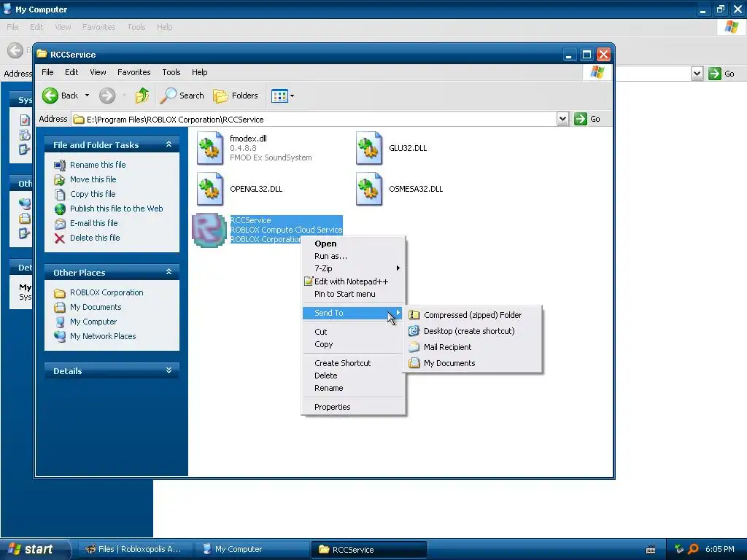Click the My Documents icon in Send To submenu
The image size is (747, 560).
click(414, 363)
